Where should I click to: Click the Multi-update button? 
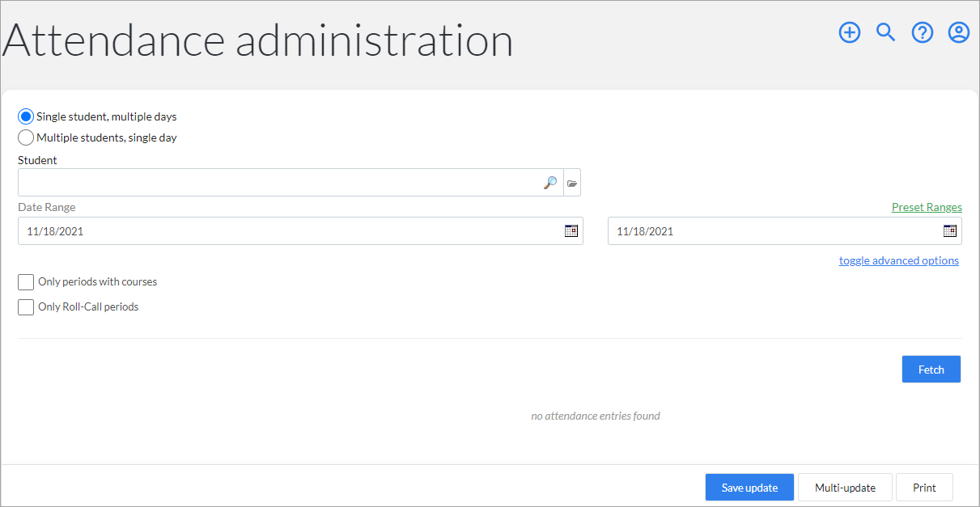pyautogui.click(x=845, y=488)
